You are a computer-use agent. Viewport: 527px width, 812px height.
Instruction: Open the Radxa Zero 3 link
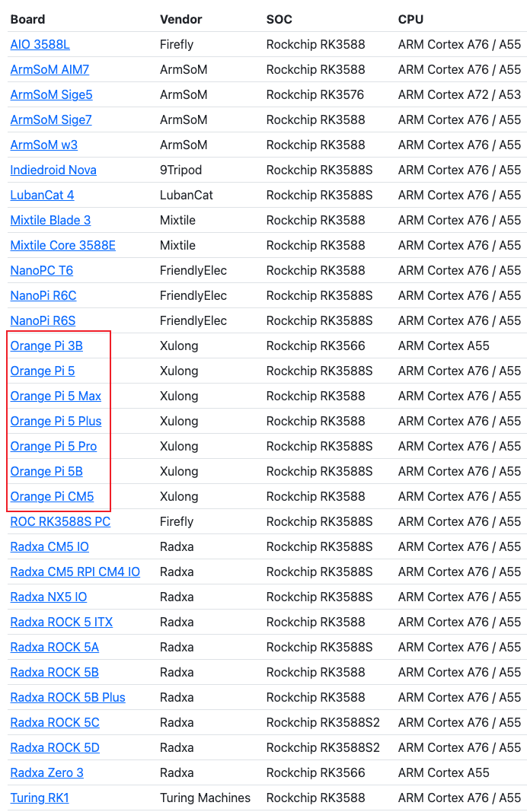pyautogui.click(x=46, y=772)
